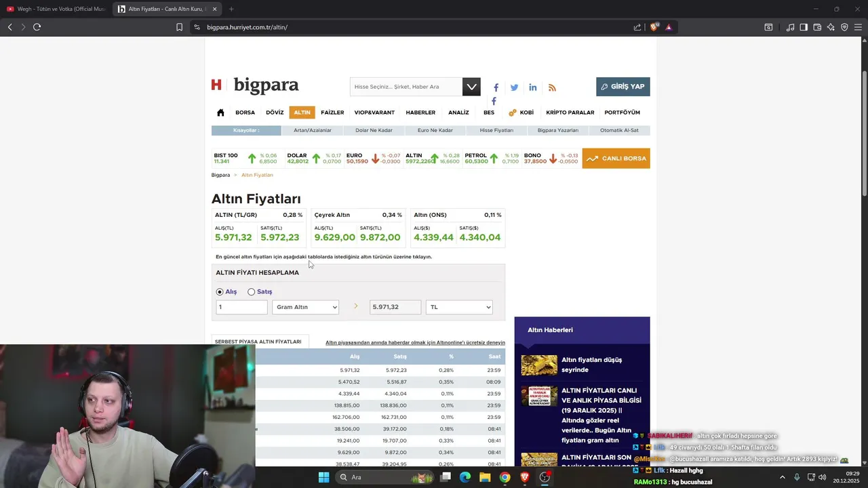
Task: Open Brave Shields lion icon
Action: coord(654,27)
